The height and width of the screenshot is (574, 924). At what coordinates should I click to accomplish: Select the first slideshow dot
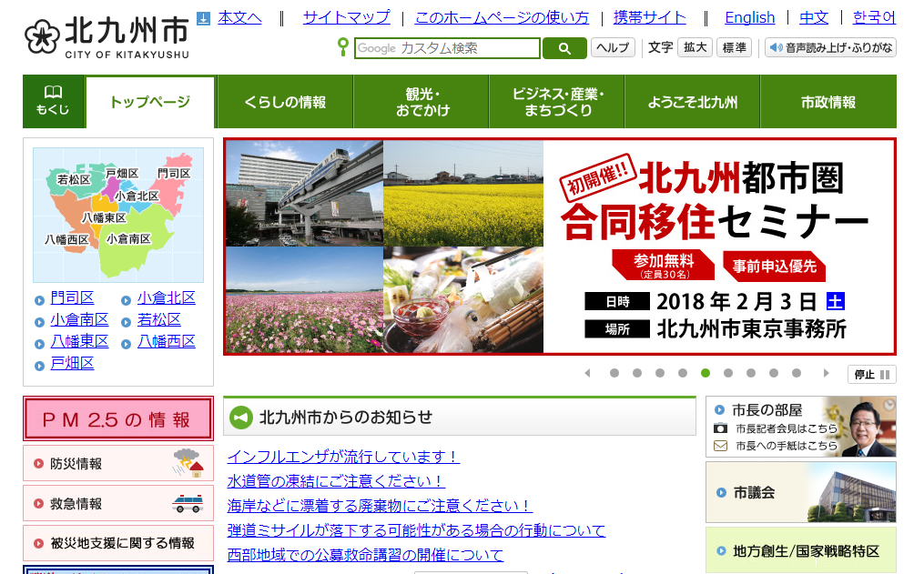pos(614,373)
